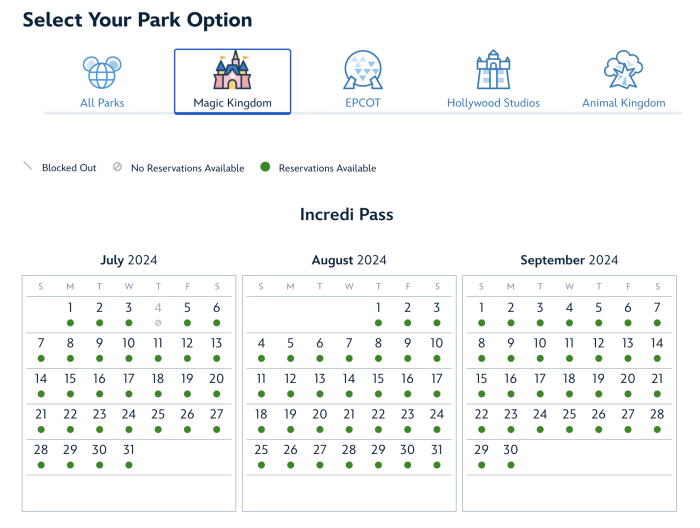
Task: Click the green dot under August 27
Action: pyautogui.click(x=320, y=465)
